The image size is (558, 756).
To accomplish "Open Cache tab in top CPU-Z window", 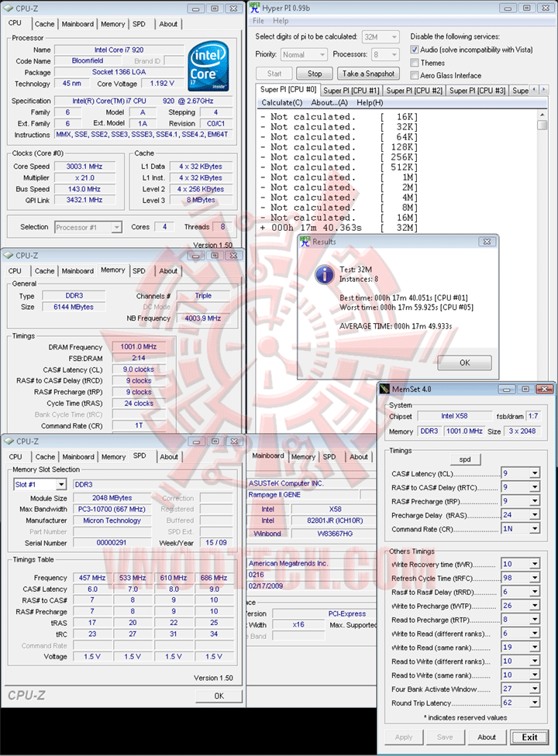I will coord(44,24).
